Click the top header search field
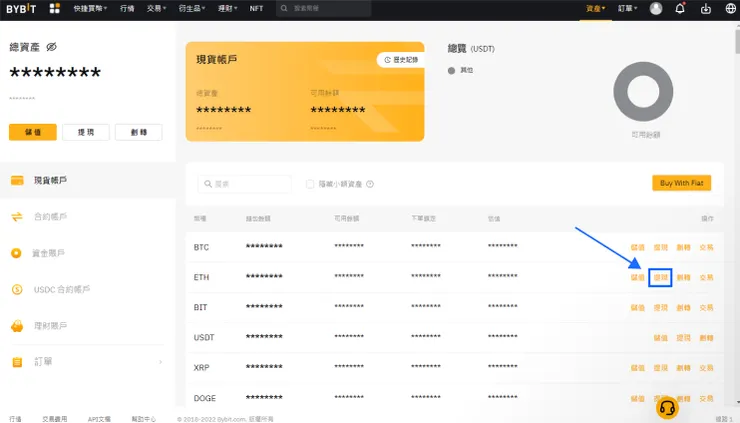Viewport: 740px width, 423px height. [324, 8]
